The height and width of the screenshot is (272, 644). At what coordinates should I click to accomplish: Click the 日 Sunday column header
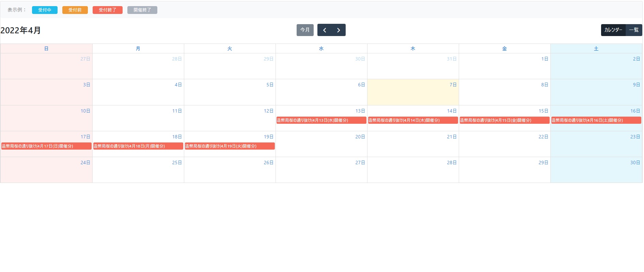tap(46, 49)
